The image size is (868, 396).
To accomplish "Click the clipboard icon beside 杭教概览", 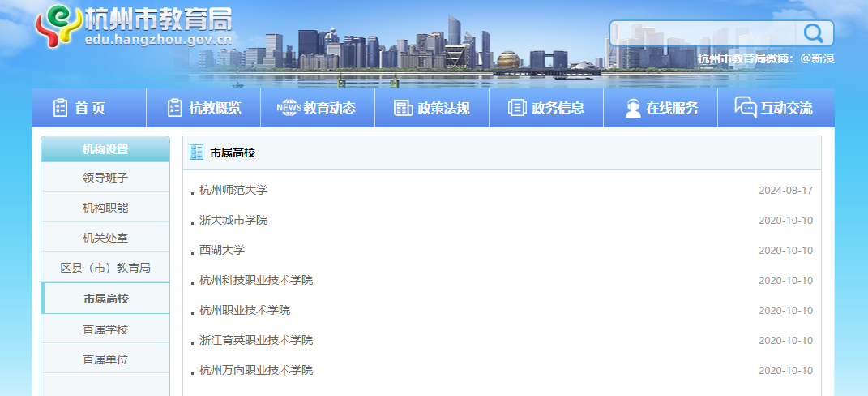I will (x=174, y=108).
